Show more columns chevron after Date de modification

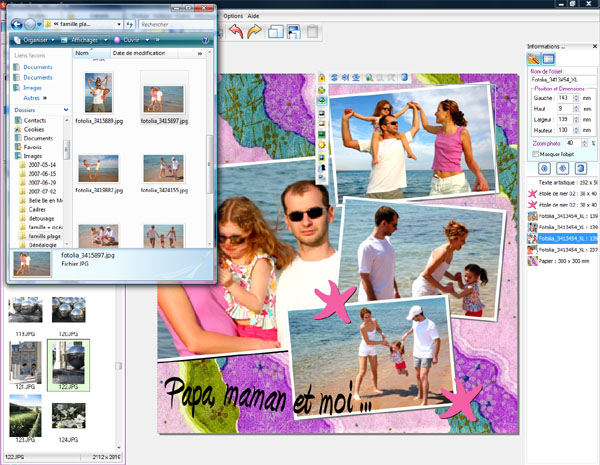(x=200, y=54)
